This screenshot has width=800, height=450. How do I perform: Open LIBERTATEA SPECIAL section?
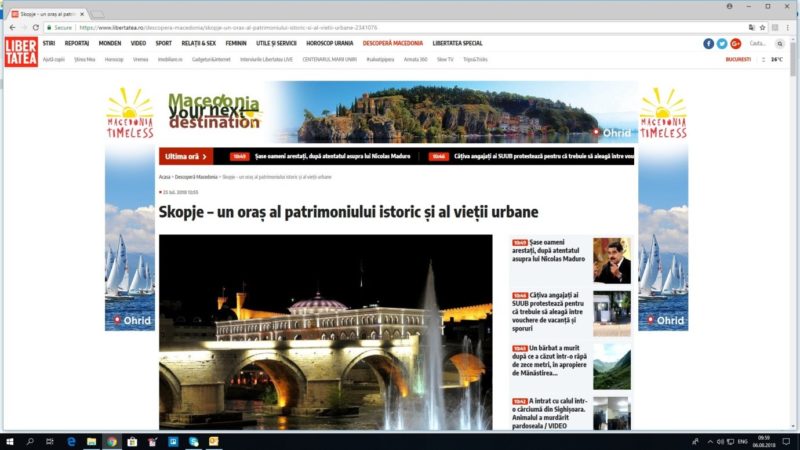[x=457, y=43]
